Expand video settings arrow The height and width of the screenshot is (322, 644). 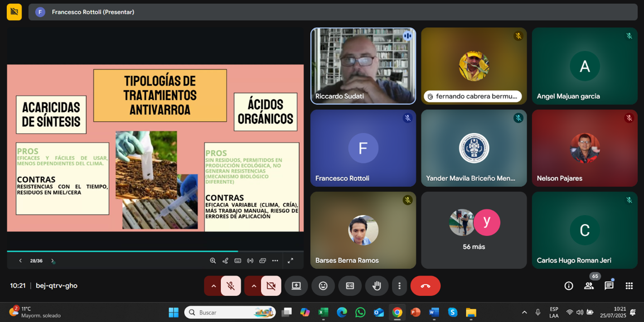click(254, 286)
